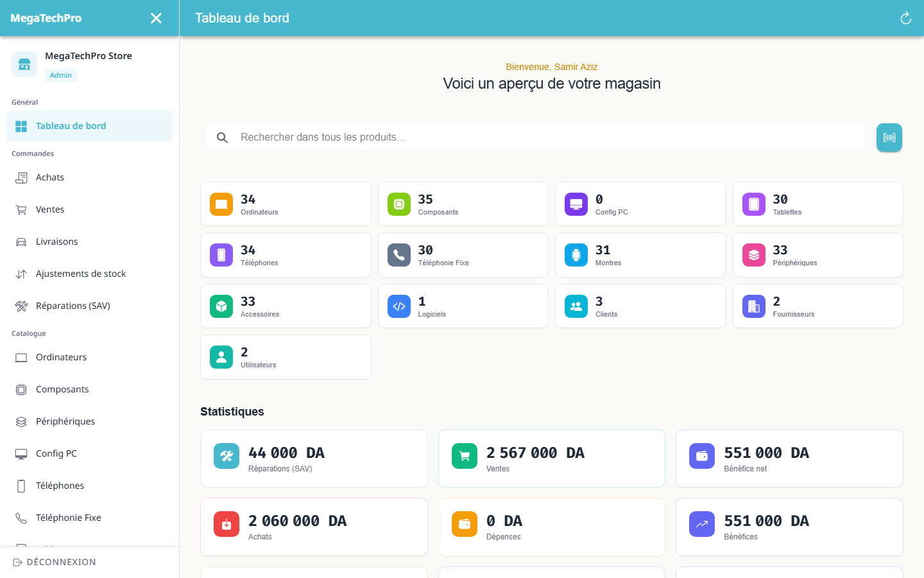Click the Téléphonie Fixe card count 30
The height and width of the screenshot is (578, 924).
425,250
